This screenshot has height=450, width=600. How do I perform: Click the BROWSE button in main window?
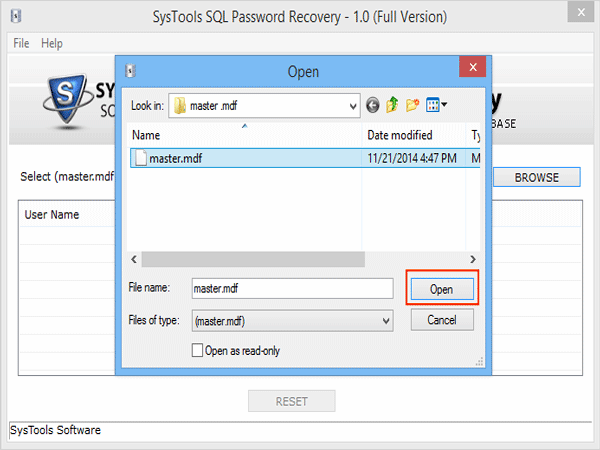[x=536, y=178]
